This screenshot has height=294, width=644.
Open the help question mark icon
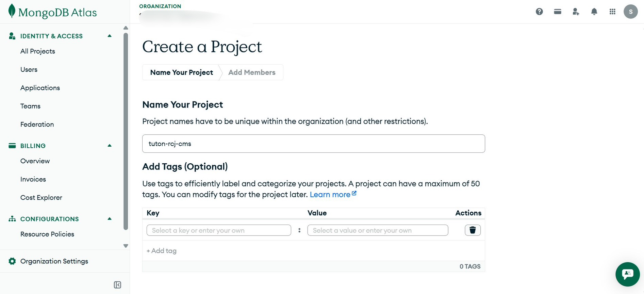click(x=539, y=12)
